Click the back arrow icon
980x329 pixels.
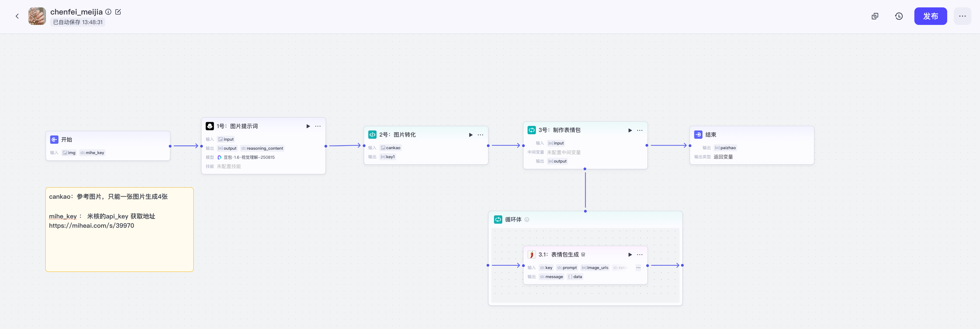pos(17,16)
